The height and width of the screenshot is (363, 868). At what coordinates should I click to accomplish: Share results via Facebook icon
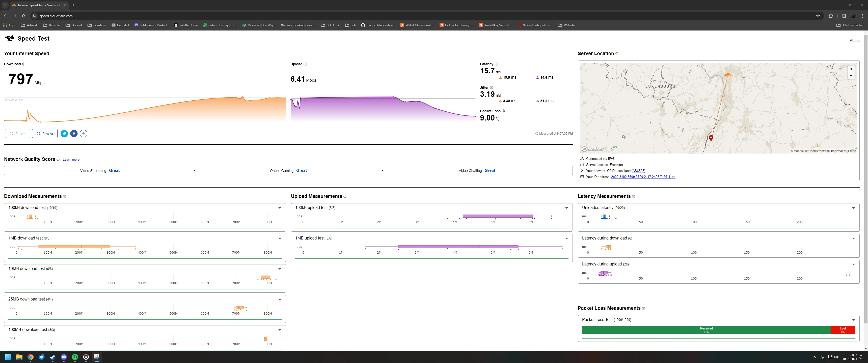pos(74,134)
